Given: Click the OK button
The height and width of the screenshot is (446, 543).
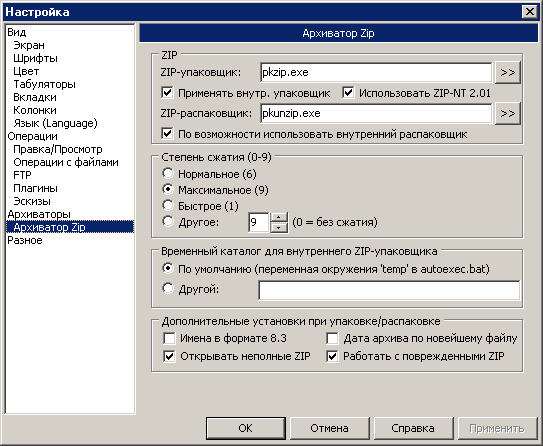Looking at the screenshot, I should [x=246, y=428].
